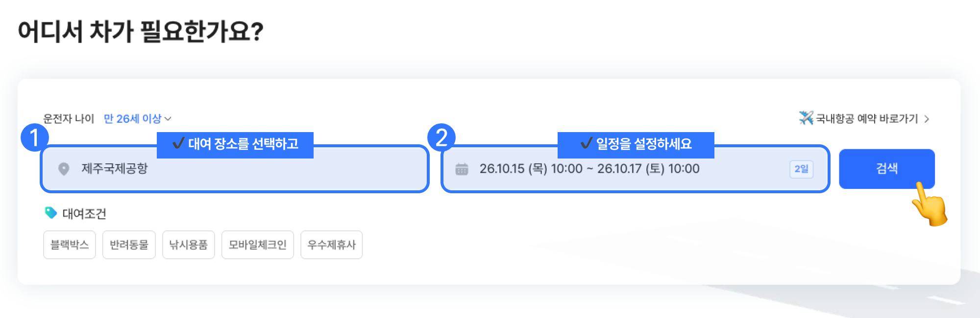Click the airplane icon beside 국내항공
Screen dimensions: 980x318
[806, 118]
